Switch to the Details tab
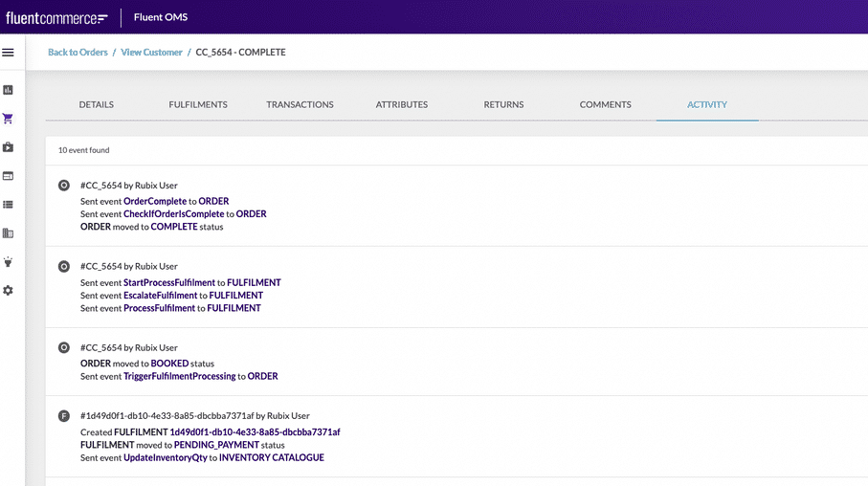 point(96,104)
